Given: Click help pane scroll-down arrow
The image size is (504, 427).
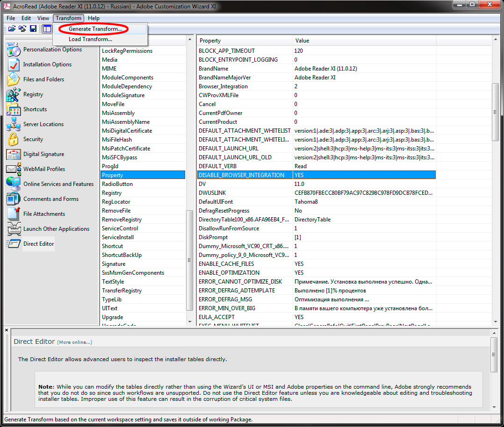Looking at the screenshot, I should (x=494, y=407).
